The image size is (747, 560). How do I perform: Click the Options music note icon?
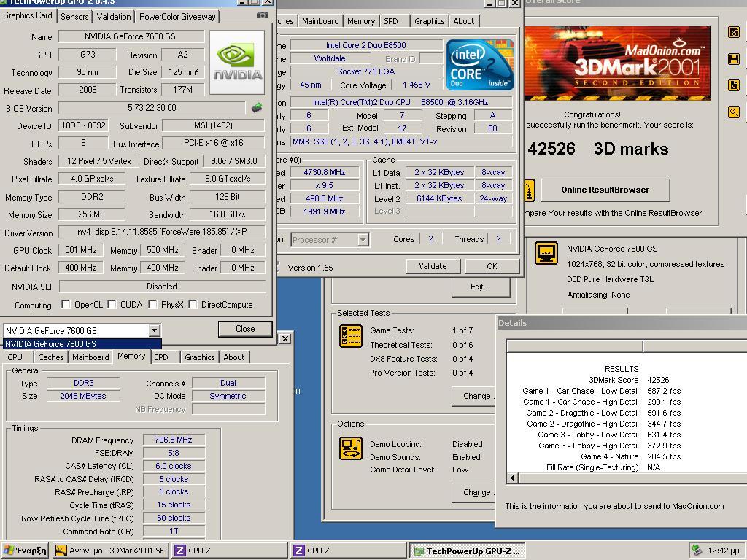(351, 448)
